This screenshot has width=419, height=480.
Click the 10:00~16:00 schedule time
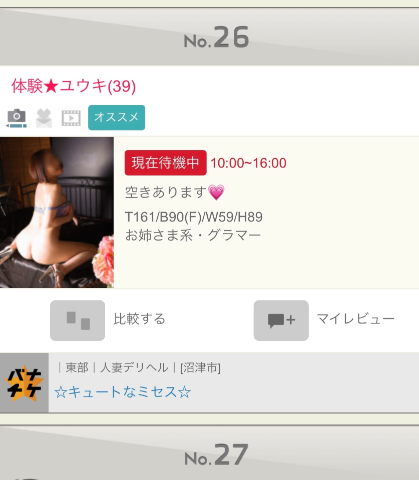click(248, 163)
